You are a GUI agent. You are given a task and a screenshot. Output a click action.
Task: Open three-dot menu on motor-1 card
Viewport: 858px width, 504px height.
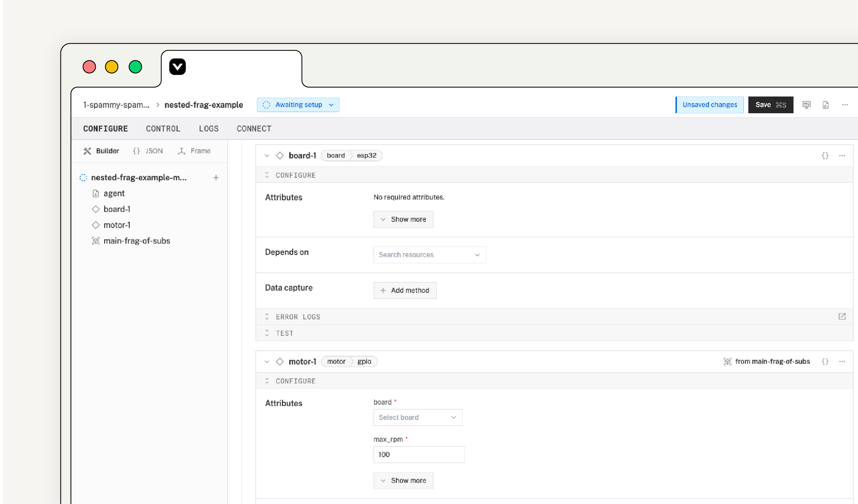pyautogui.click(x=842, y=362)
